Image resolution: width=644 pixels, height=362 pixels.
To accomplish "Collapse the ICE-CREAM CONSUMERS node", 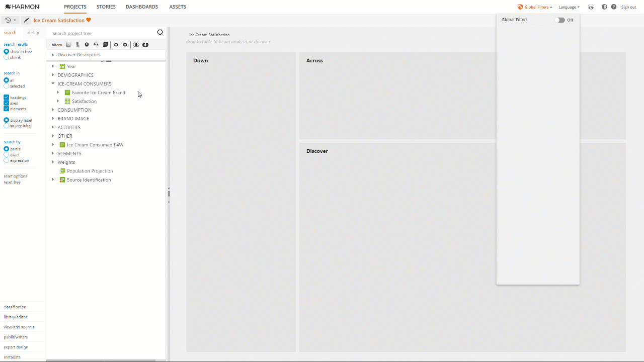I will point(53,84).
